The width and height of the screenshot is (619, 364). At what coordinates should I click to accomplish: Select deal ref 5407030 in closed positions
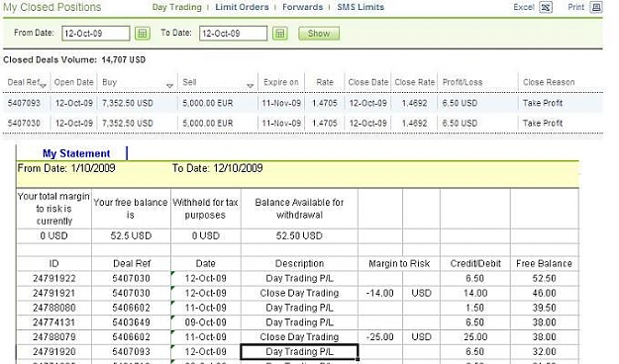[x=24, y=124]
